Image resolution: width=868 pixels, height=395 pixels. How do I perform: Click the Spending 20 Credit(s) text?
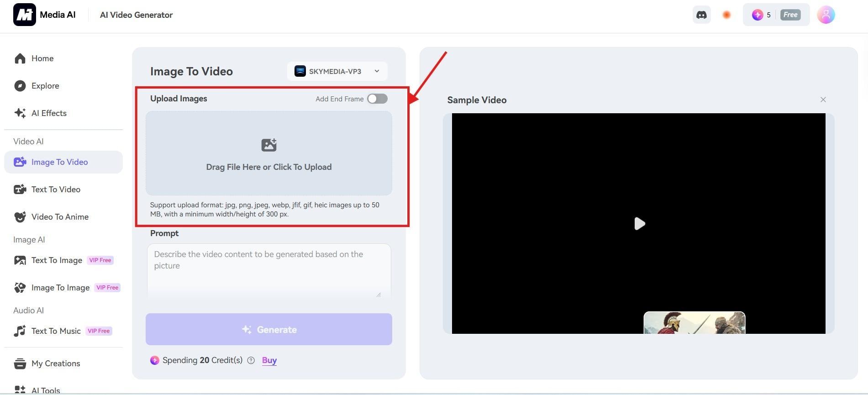tap(202, 360)
